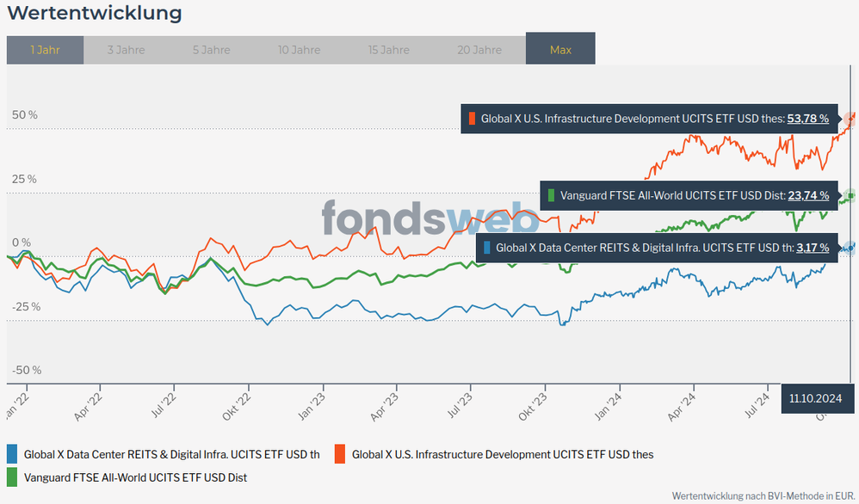Click the orange U.S. Infrastructure legend swatch

pyautogui.click(x=340, y=454)
